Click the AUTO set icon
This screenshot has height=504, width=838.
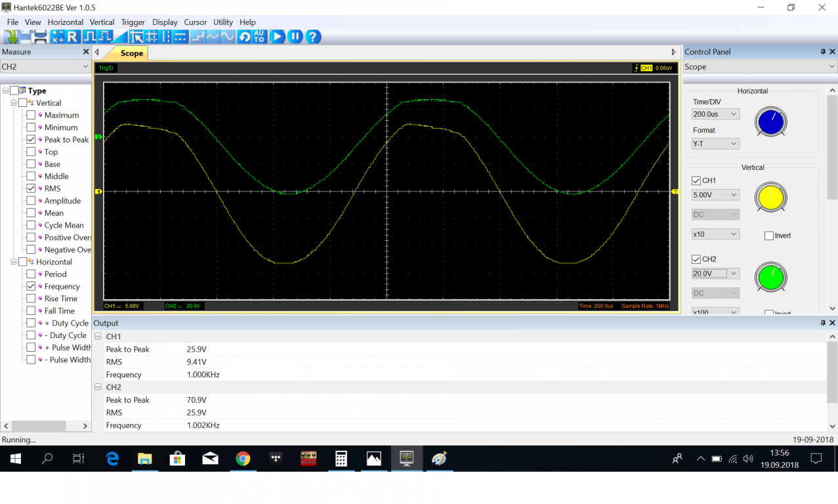tap(259, 37)
